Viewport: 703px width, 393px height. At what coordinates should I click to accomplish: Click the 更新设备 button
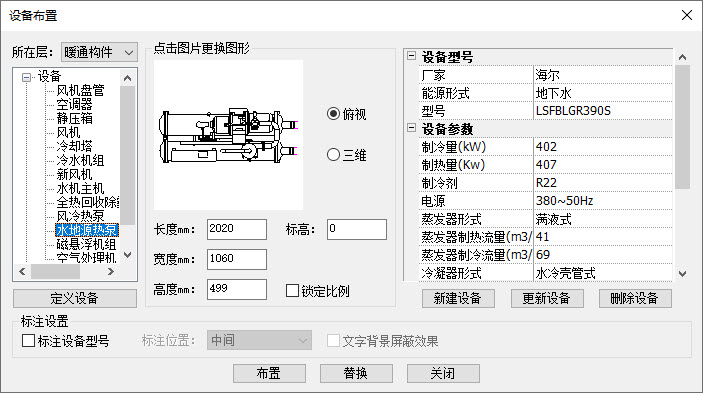pos(547,298)
